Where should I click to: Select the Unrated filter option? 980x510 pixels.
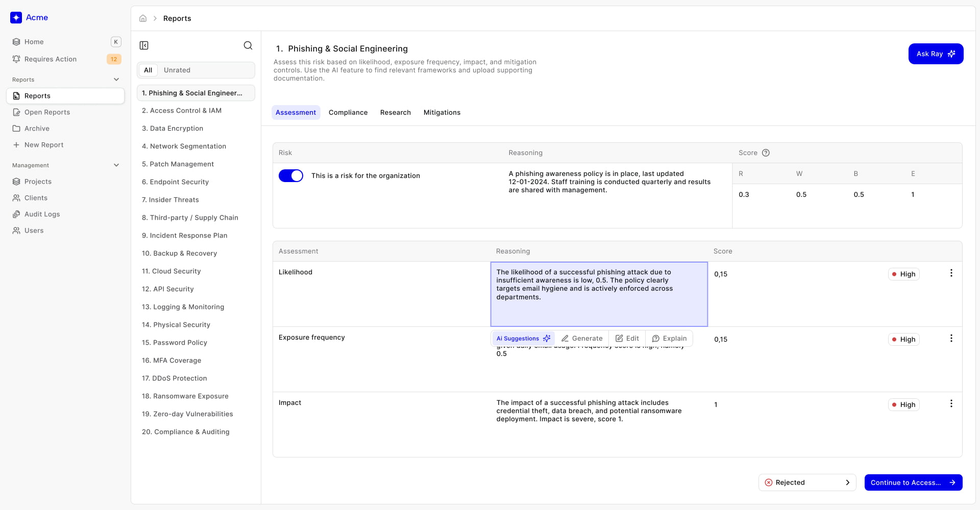coord(177,70)
